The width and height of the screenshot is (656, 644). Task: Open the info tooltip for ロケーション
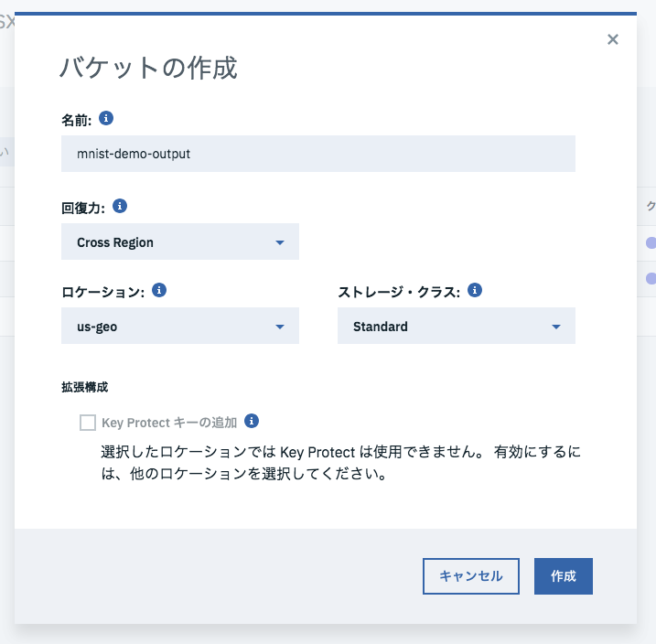coord(158,290)
